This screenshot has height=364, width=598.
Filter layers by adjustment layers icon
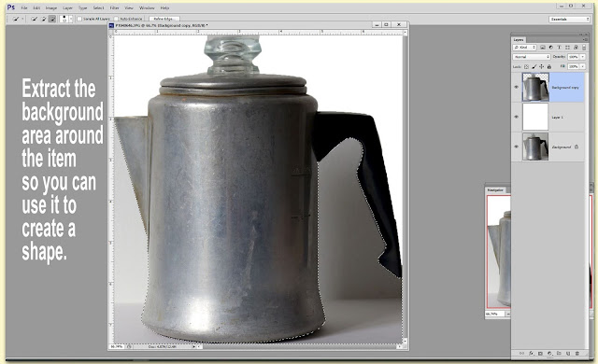tap(550, 48)
